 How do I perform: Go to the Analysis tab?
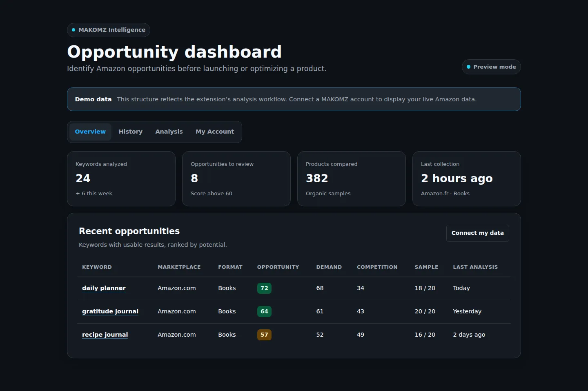169,132
